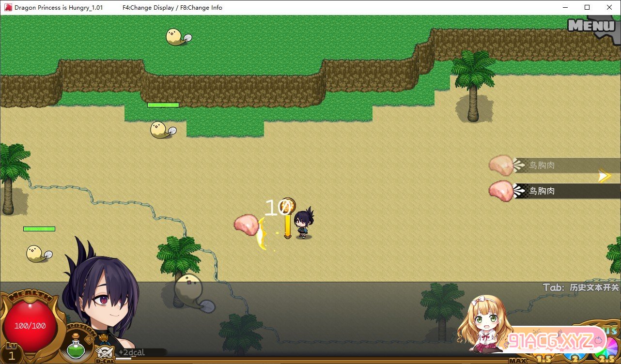
Task: Toggle history text via the Tab label
Action: pos(581,288)
